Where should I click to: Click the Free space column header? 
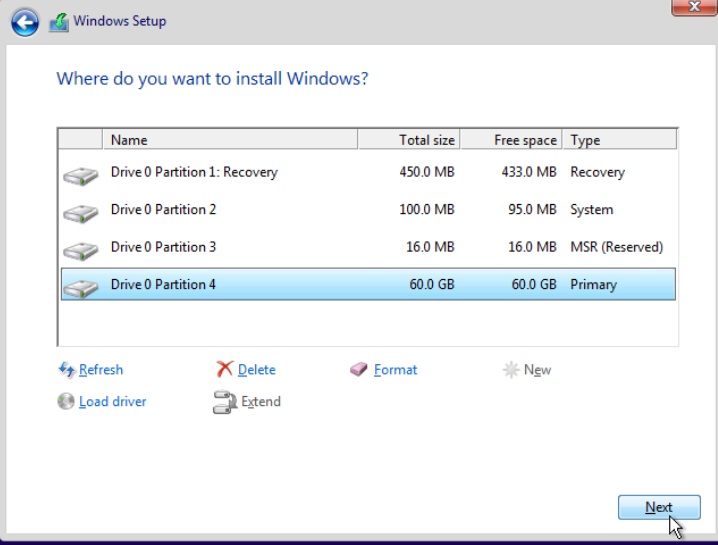coord(511,140)
